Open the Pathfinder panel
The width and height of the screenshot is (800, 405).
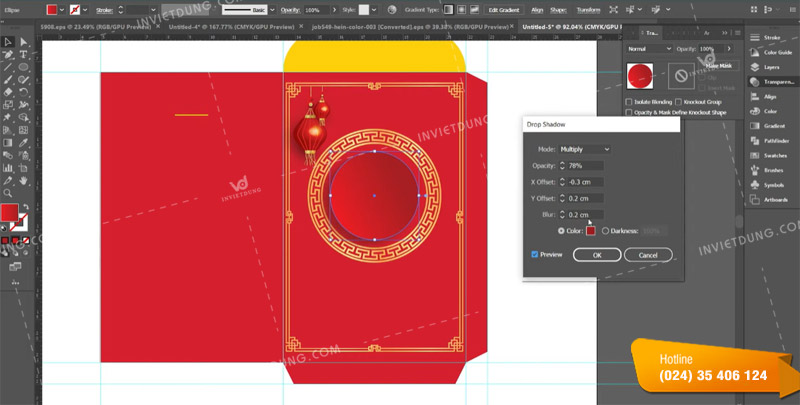click(776, 141)
